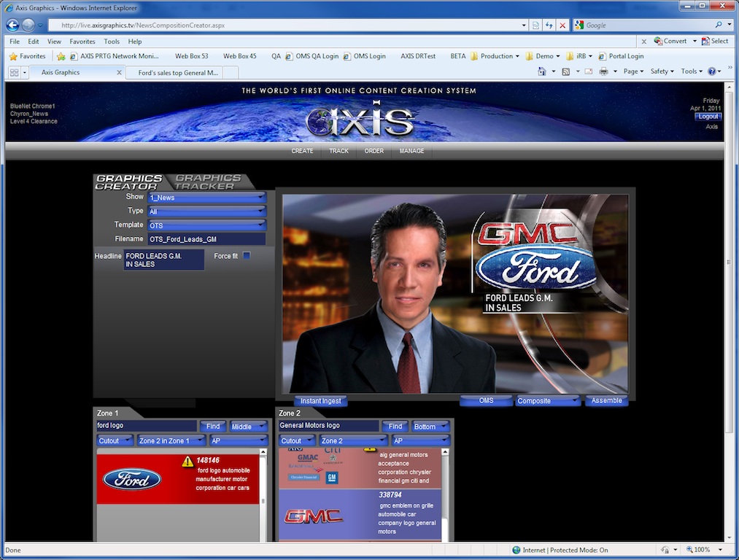Open the ORDER navigation item
Viewport: 739px width, 560px height.
click(374, 151)
